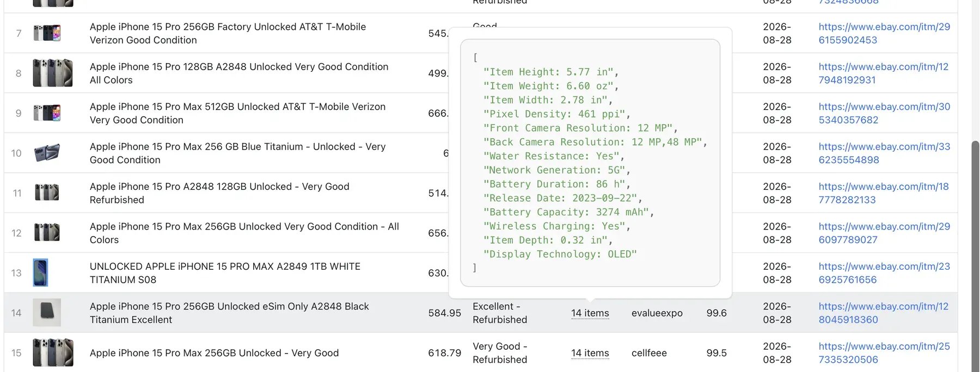Open the eBay link for row 7 listing
Viewport: 980px width, 372px height.
click(884, 33)
